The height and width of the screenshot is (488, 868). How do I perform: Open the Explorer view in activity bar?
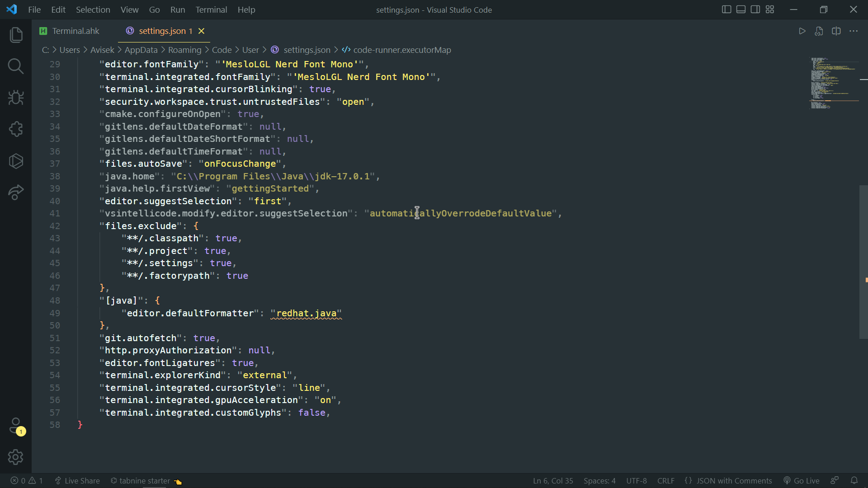click(x=16, y=35)
